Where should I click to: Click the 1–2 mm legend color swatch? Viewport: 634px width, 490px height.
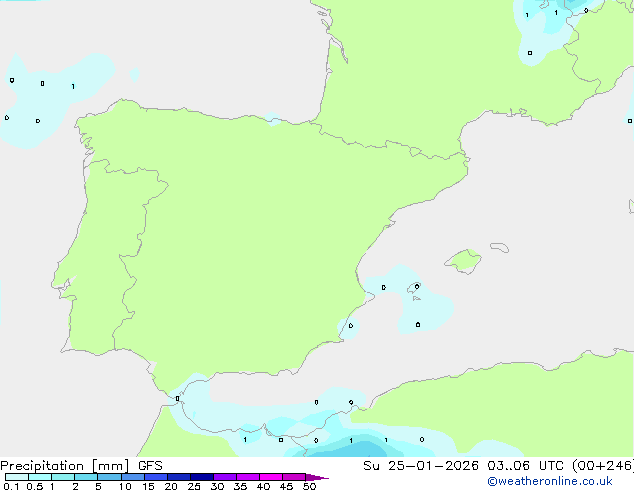click(x=63, y=477)
